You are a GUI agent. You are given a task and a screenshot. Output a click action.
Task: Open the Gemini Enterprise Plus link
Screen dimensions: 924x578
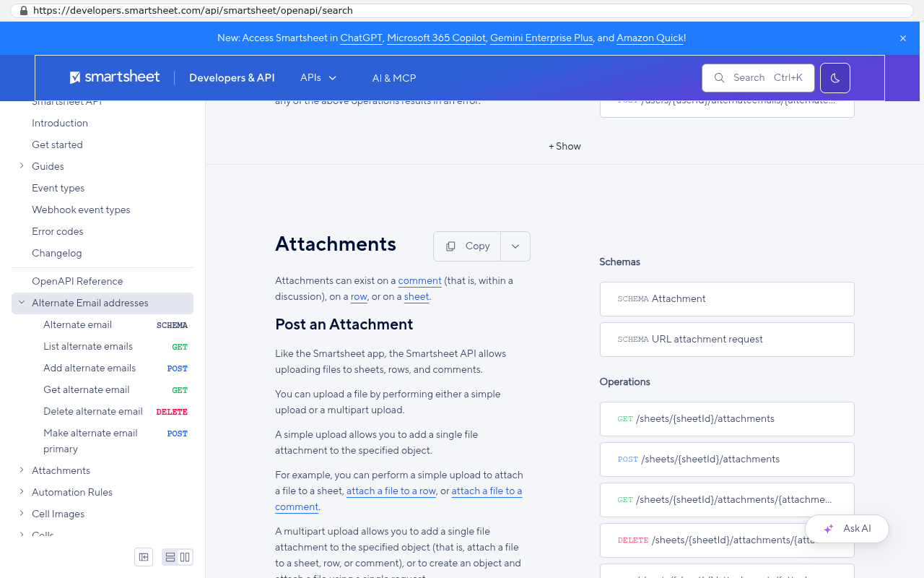tap(541, 38)
